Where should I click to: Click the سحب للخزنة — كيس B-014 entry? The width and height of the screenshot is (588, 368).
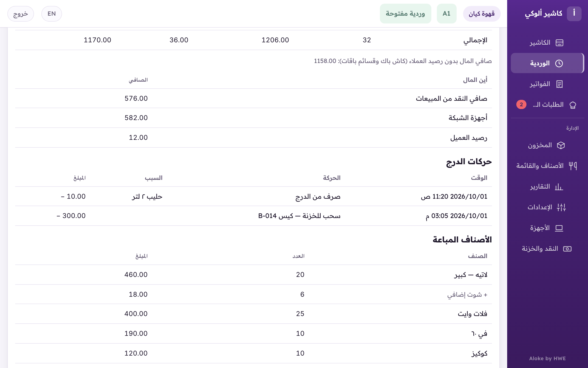[x=299, y=216]
